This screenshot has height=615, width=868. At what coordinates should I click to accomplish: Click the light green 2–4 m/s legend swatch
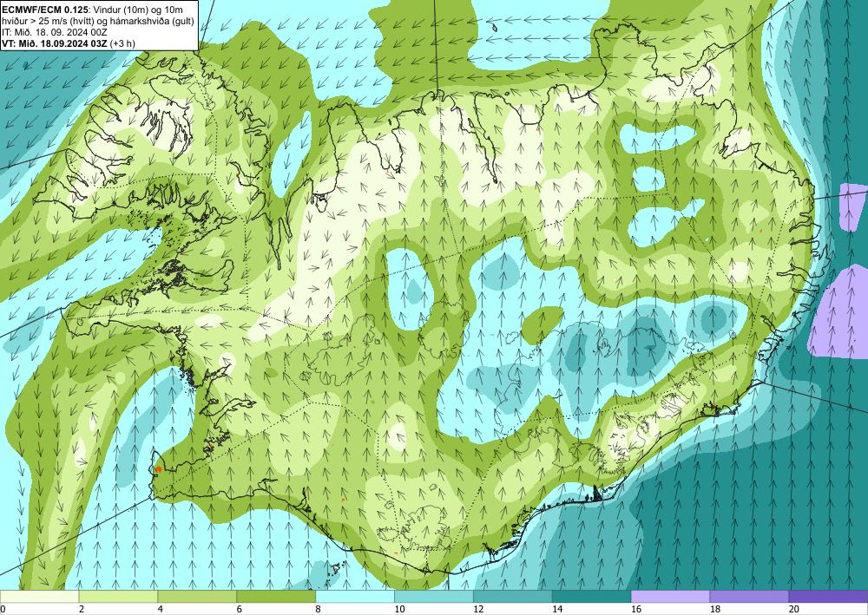click(x=118, y=596)
